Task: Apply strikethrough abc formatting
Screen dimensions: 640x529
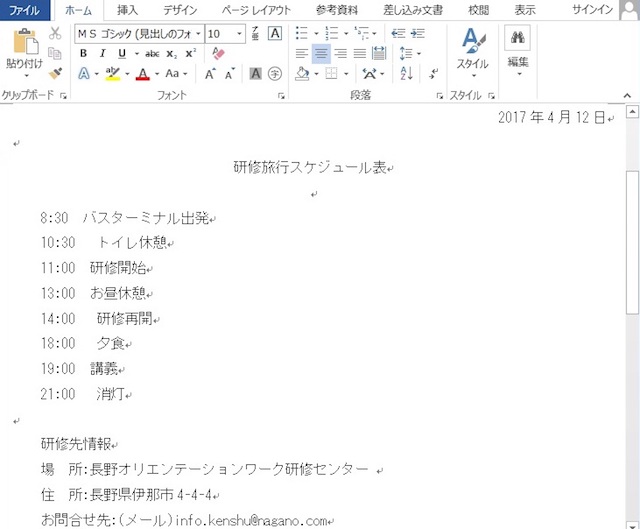Action: 152,53
